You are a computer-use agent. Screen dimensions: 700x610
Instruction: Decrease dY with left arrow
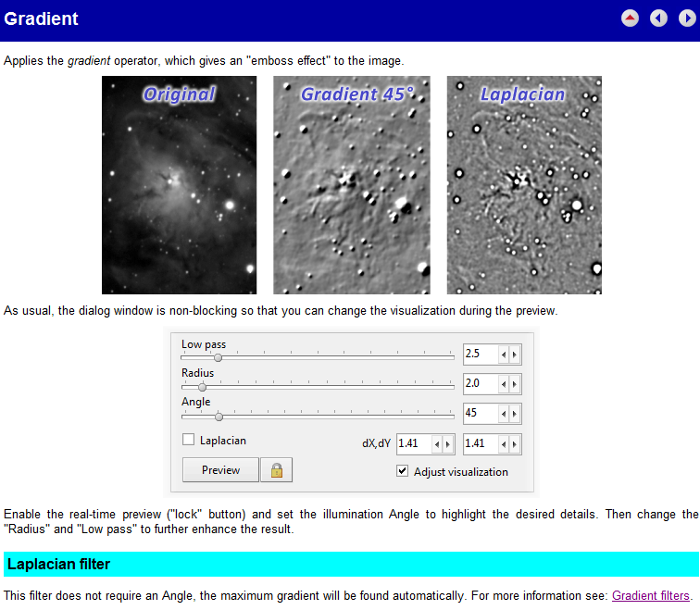click(x=504, y=444)
